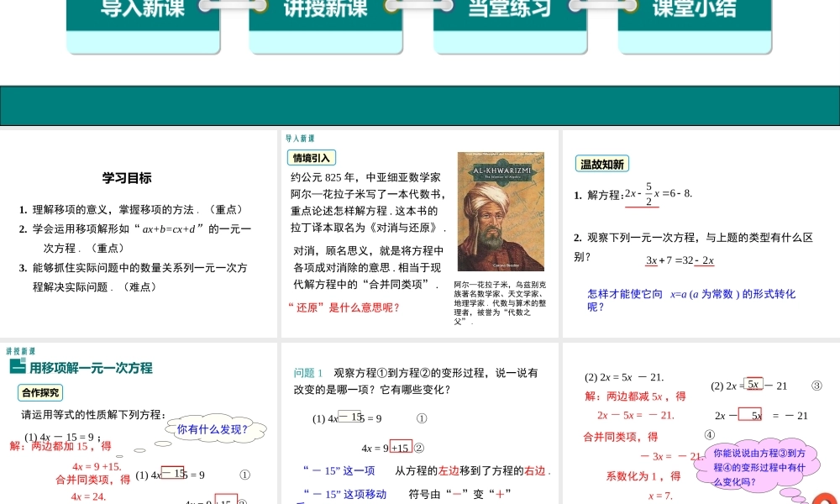The width and height of the screenshot is (840, 504).
Task: Click the pink thought bubble about 方程③到方程④
Action: 759,467
